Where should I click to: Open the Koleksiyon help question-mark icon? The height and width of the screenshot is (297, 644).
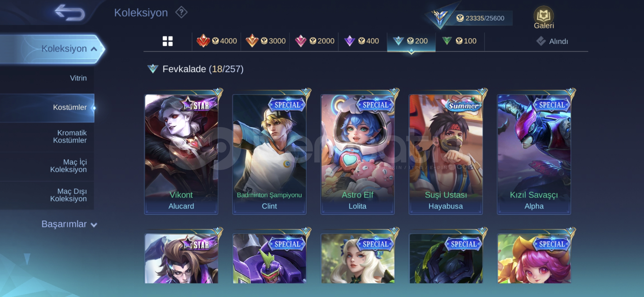coord(181,13)
